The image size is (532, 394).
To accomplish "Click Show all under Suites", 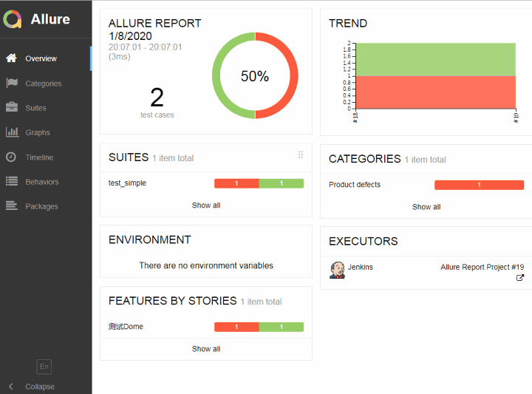I will (206, 206).
